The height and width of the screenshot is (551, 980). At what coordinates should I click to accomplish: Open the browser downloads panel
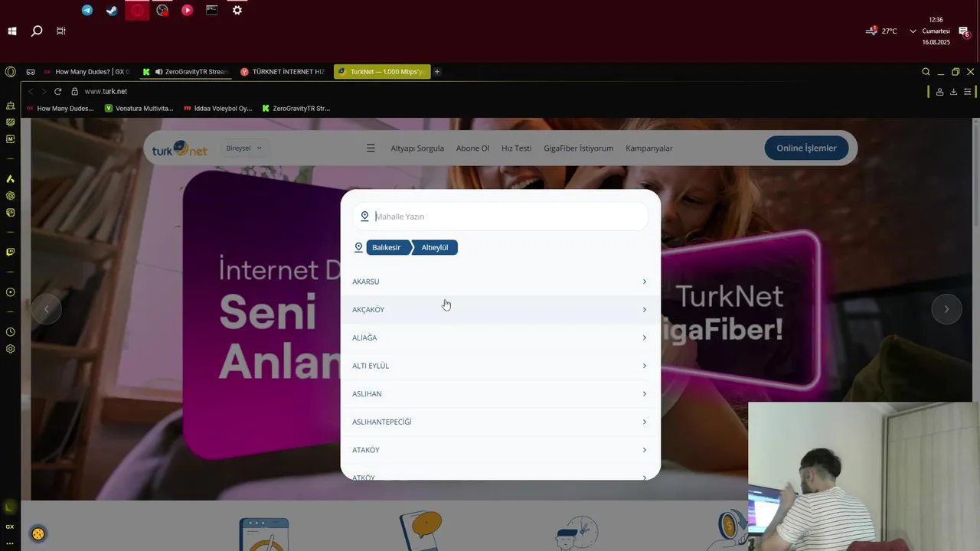click(953, 92)
